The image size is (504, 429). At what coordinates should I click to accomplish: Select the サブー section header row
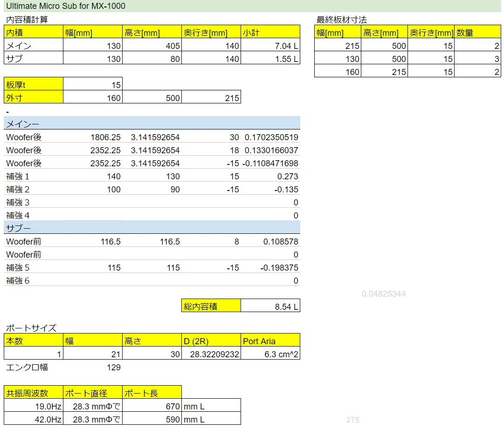click(x=152, y=228)
